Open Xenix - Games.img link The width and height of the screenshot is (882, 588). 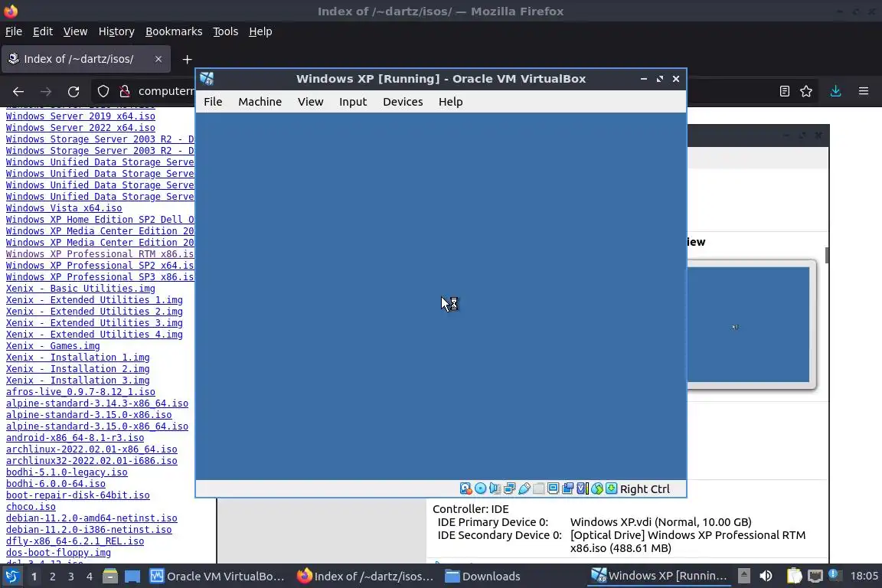click(53, 346)
